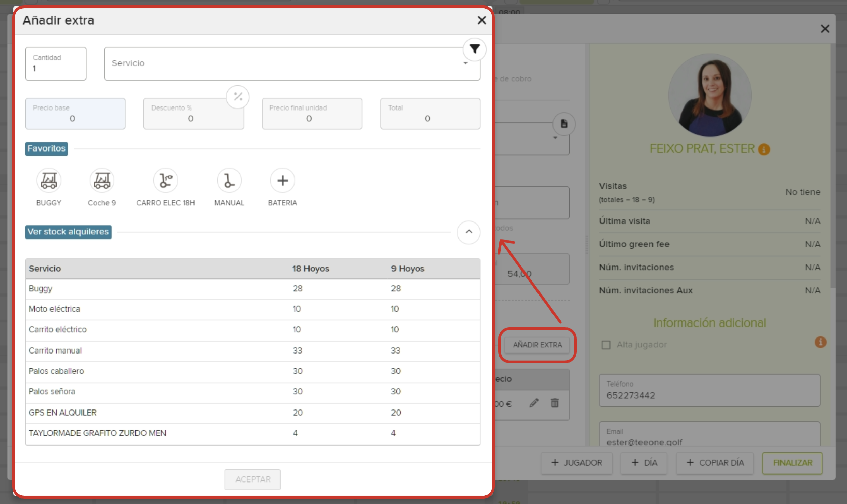Click the AÑADIR EXTRA button
Viewport: 847px width, 504px height.
tap(537, 345)
